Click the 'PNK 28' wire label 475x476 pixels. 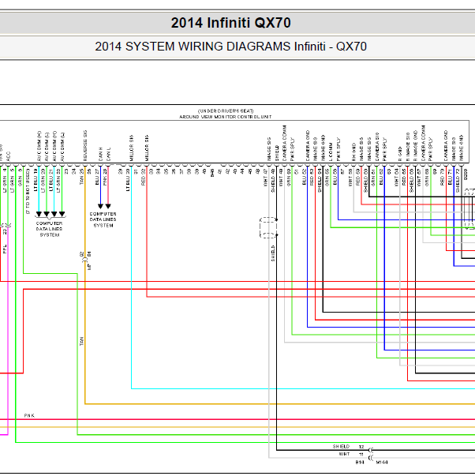105,177
